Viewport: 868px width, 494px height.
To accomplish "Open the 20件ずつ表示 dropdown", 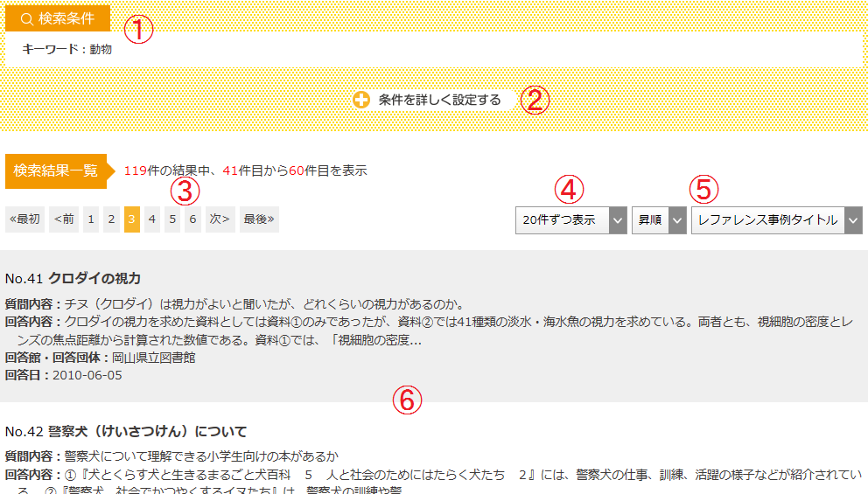I will click(x=570, y=220).
